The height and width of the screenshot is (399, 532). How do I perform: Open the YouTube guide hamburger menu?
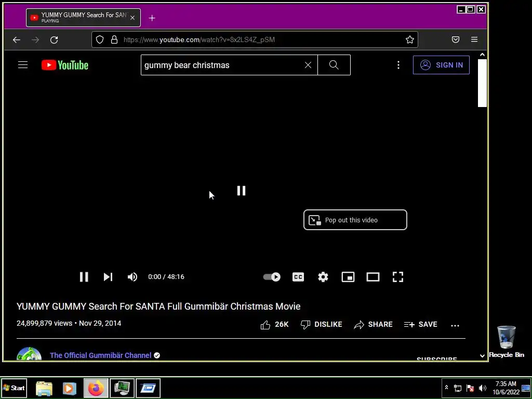(x=23, y=65)
